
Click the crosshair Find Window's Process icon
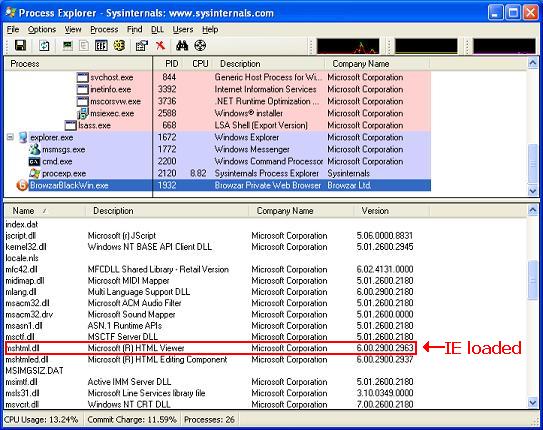[200, 45]
